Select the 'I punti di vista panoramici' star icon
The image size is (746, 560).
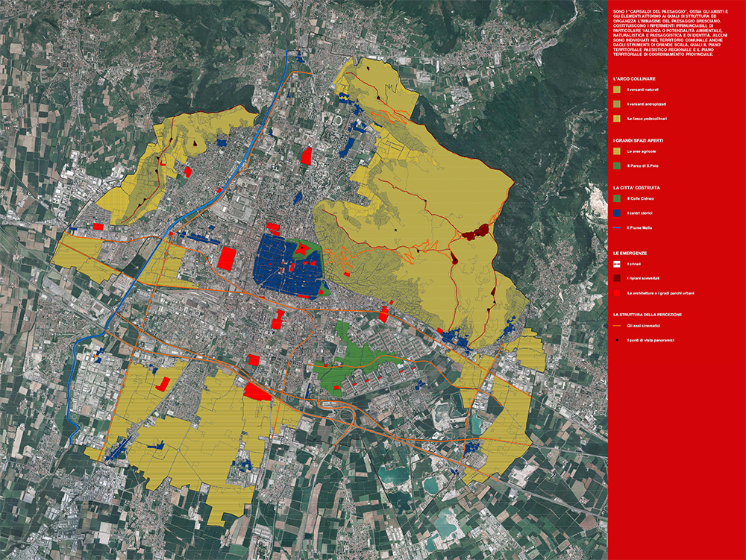pyautogui.click(x=616, y=340)
